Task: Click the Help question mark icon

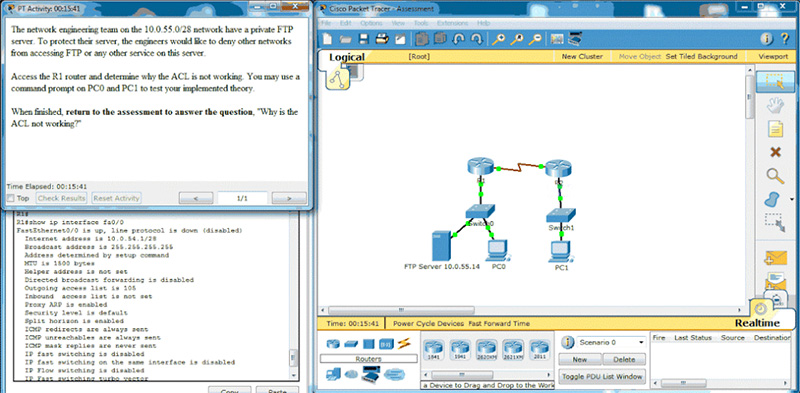Action: (x=784, y=39)
